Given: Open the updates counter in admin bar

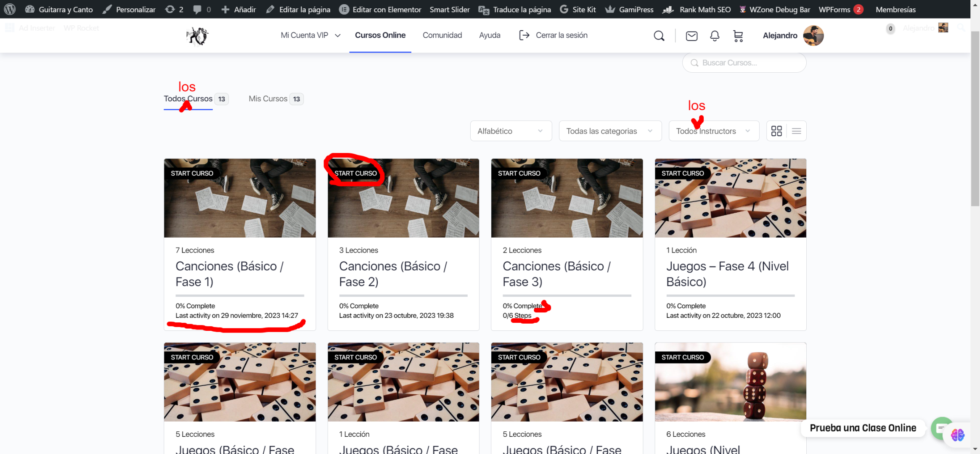Looking at the screenshot, I should [x=174, y=9].
